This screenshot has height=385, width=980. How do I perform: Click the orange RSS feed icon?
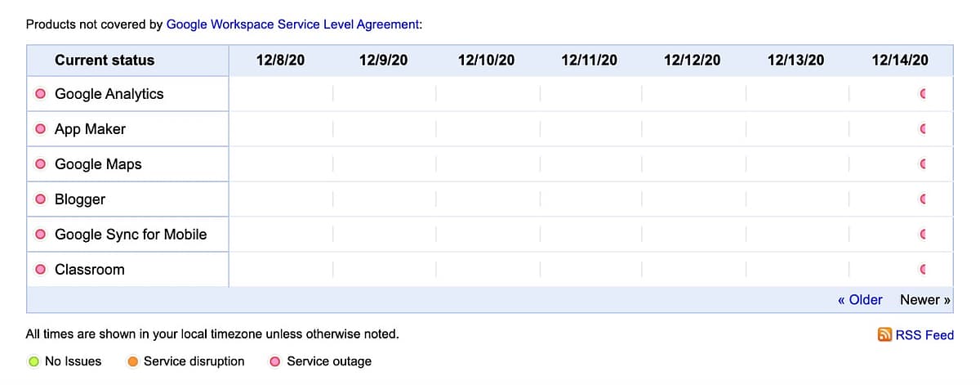click(x=884, y=334)
